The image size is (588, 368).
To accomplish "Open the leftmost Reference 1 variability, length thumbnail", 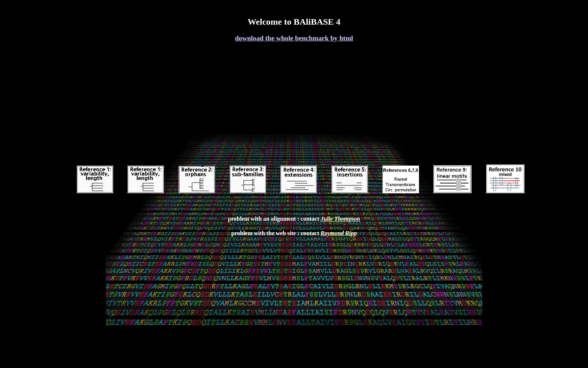I will pyautogui.click(x=95, y=179).
